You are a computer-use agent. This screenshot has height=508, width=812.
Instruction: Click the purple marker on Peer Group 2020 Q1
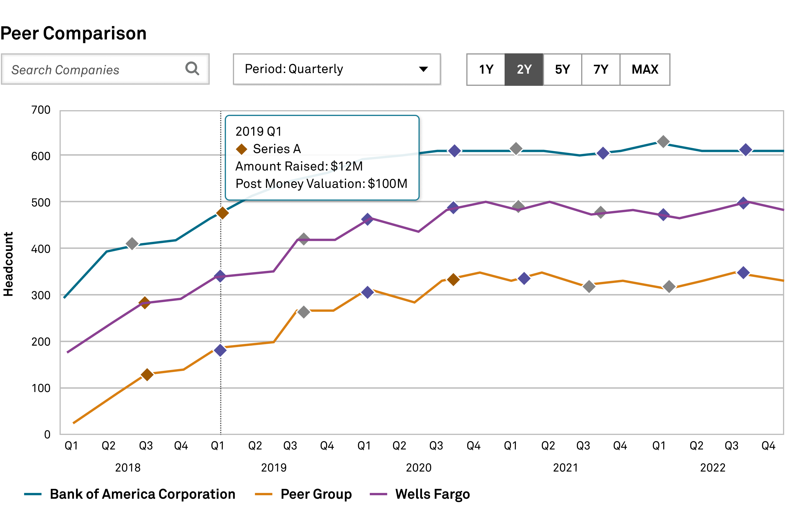pyautogui.click(x=367, y=292)
